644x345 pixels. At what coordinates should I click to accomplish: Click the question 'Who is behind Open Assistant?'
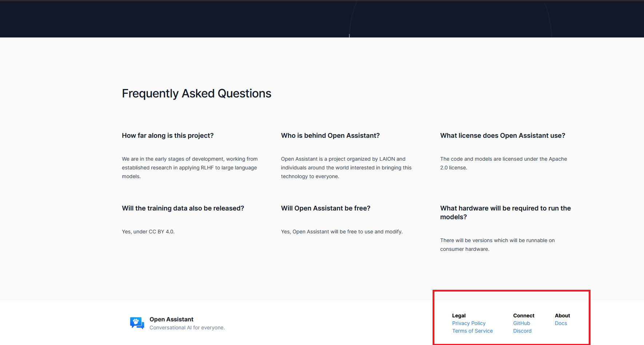coord(330,135)
